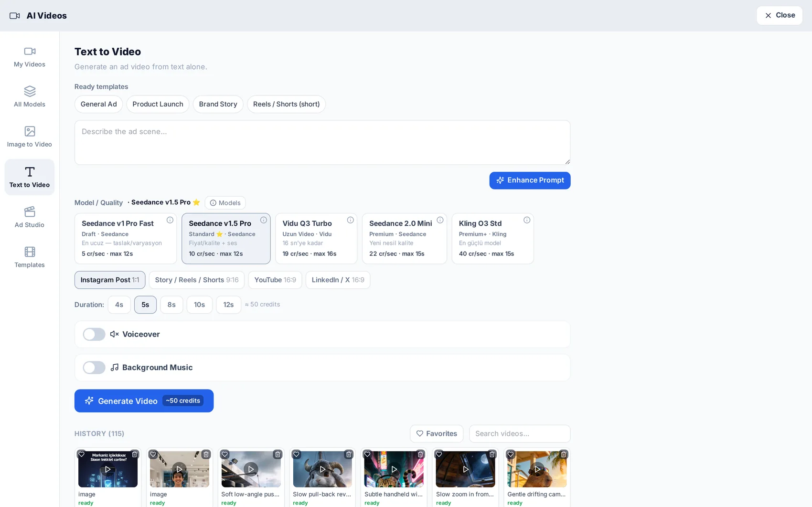
Task: Favorite the first 'image' history video
Action: click(82, 454)
